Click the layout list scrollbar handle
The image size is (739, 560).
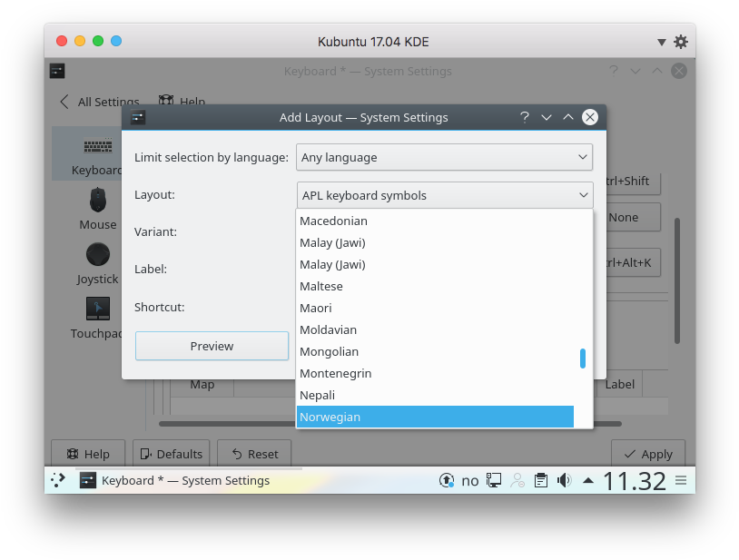pos(583,359)
